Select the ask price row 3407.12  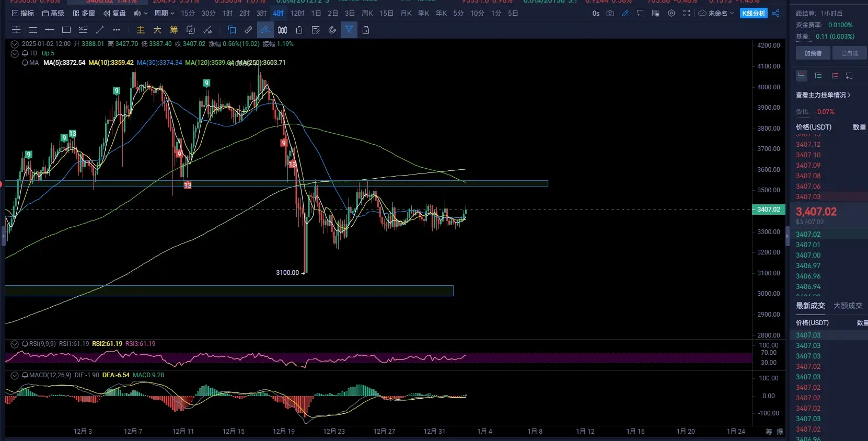[x=829, y=145]
